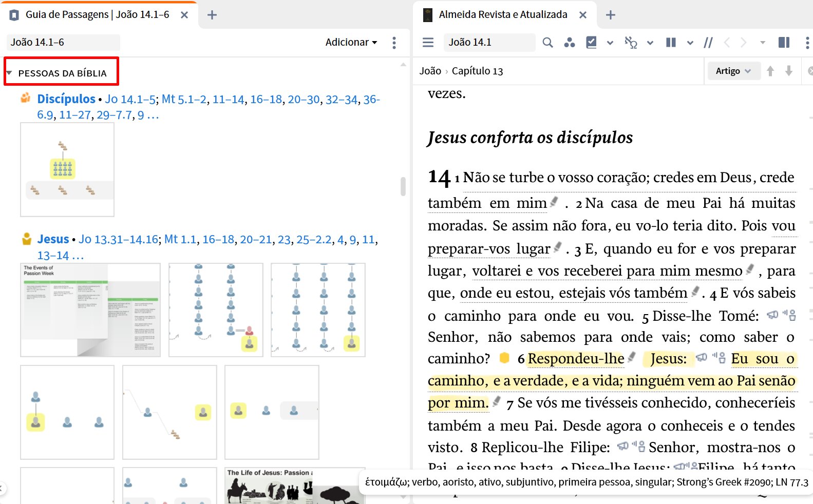This screenshot has width=813, height=504.
Task: Expand the reading plan dropdown arrow
Action: 610,43
